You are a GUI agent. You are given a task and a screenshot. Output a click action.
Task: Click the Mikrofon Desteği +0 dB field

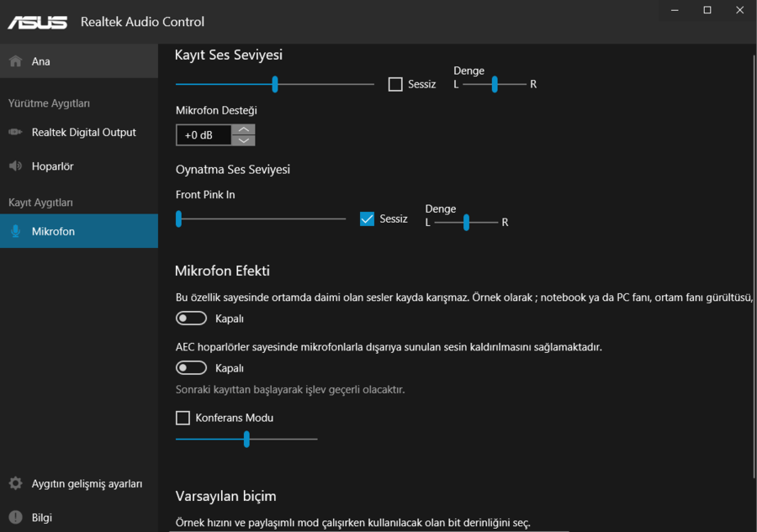coord(204,135)
